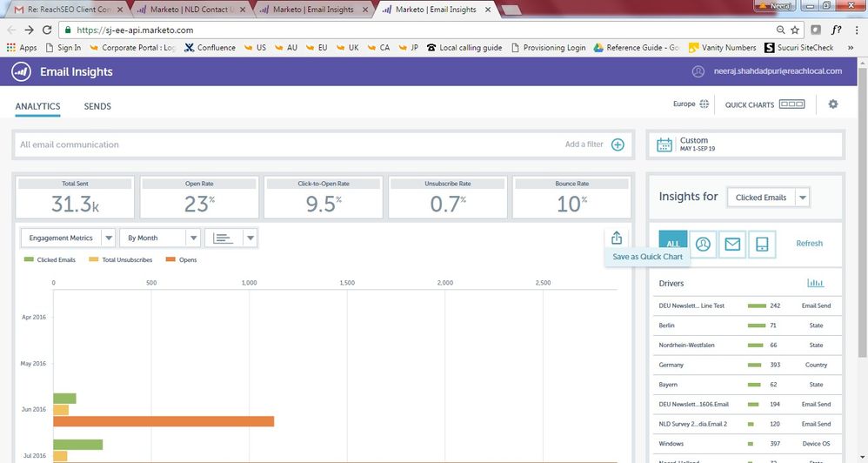Screen dimensions: 868x463
Task: Click the Refresh link
Action: 809,244
